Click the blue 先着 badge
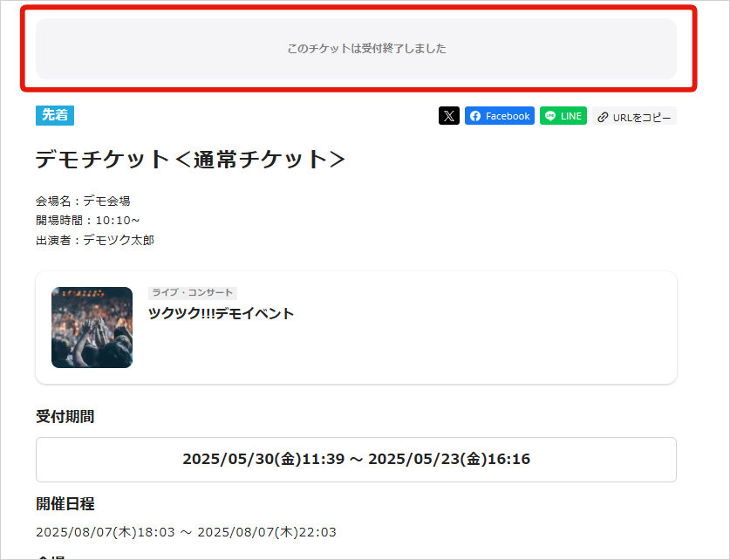This screenshot has height=560, width=730. (55, 115)
